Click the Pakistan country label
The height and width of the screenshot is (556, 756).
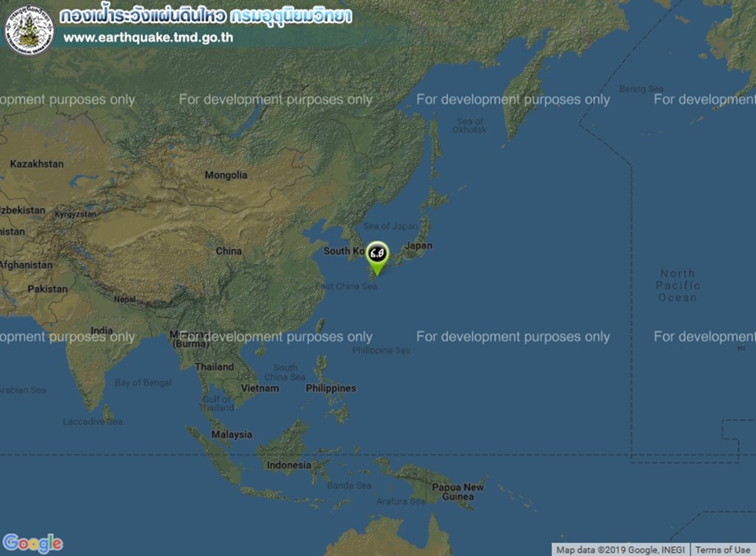(x=47, y=289)
